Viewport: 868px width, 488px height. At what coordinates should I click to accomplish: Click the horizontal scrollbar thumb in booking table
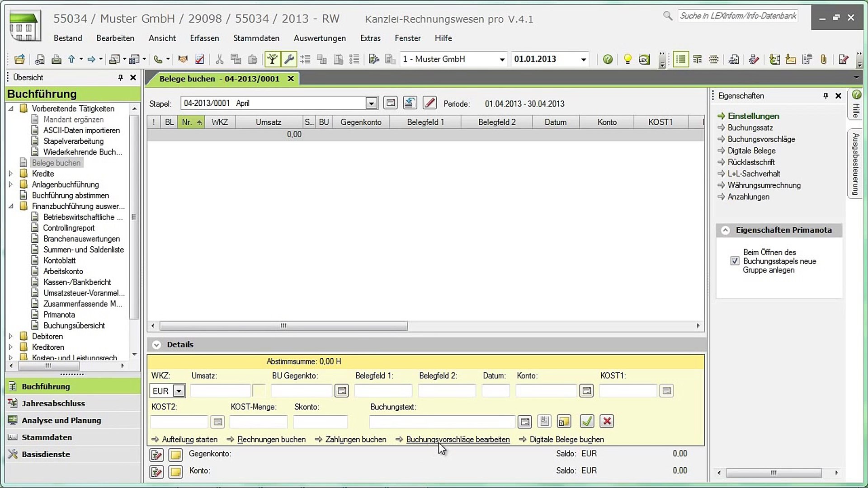coord(283,326)
